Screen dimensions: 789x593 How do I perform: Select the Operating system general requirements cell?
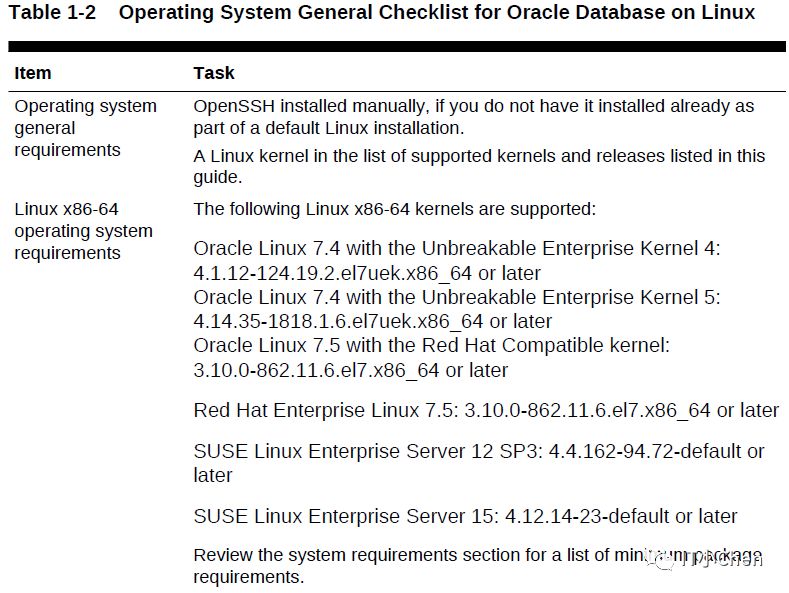[x=86, y=128]
